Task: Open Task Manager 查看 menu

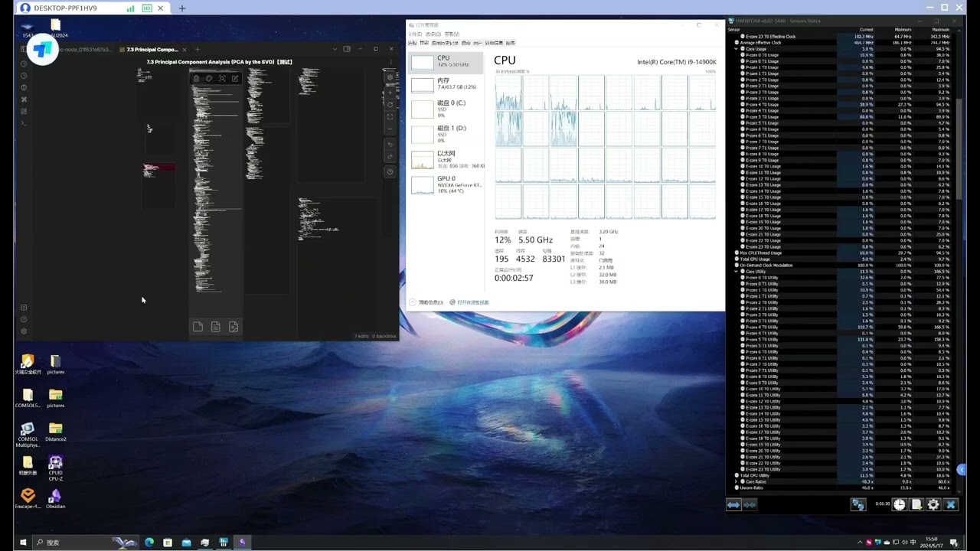Action: 452,34
